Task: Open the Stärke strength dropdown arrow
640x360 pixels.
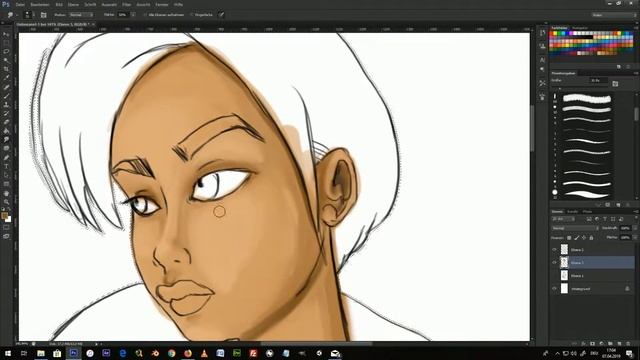Action: (x=133, y=15)
